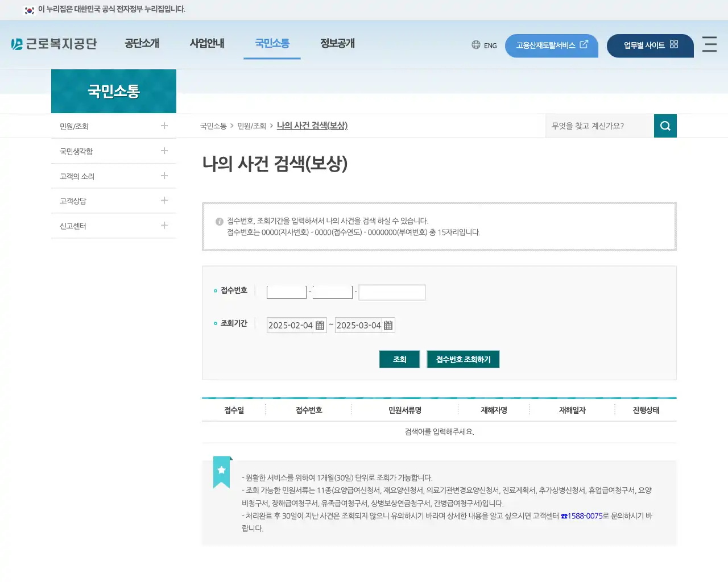728x582 pixels.
Task: Call the 1588-0075 customer center link
Action: point(583,516)
